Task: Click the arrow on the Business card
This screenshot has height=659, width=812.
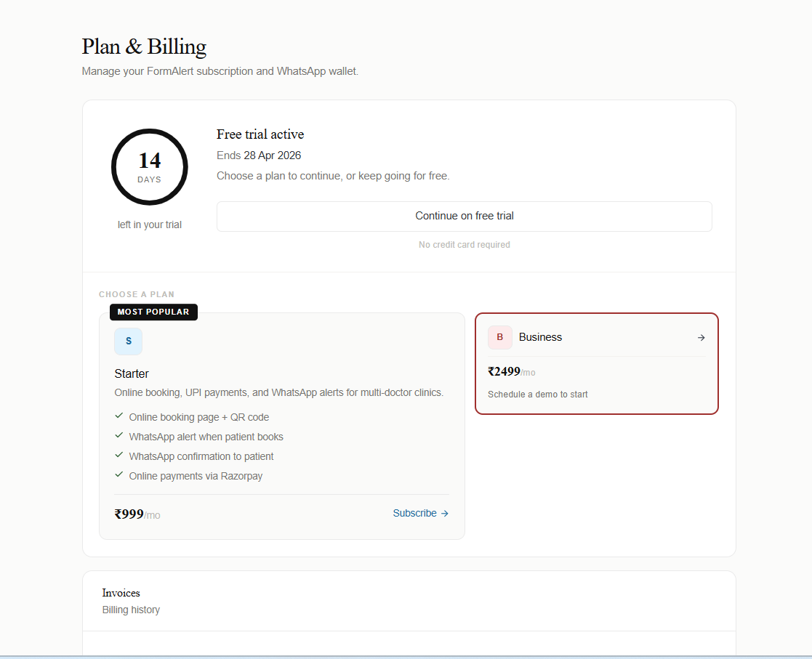Action: pyautogui.click(x=701, y=338)
